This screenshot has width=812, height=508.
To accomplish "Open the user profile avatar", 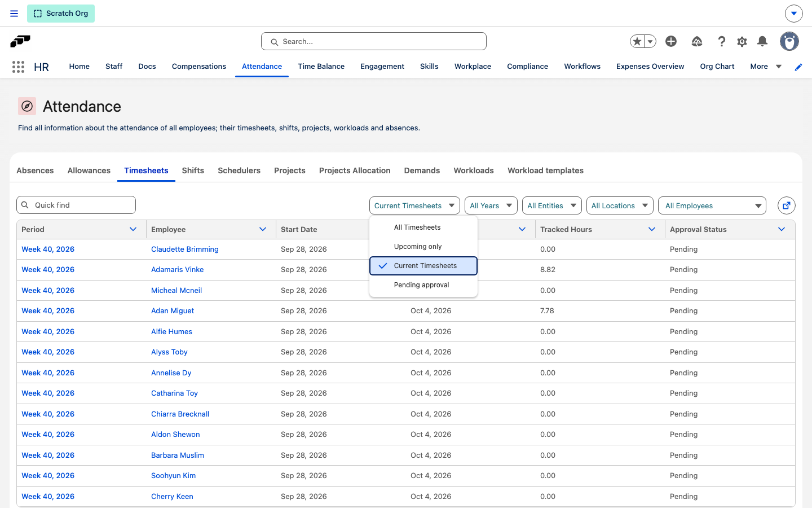I will pos(789,41).
